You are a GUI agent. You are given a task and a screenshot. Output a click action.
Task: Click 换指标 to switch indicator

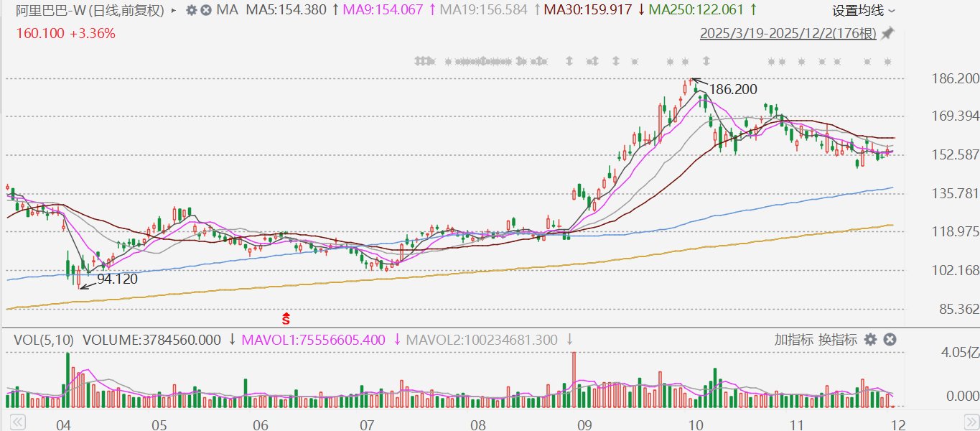tap(837, 340)
